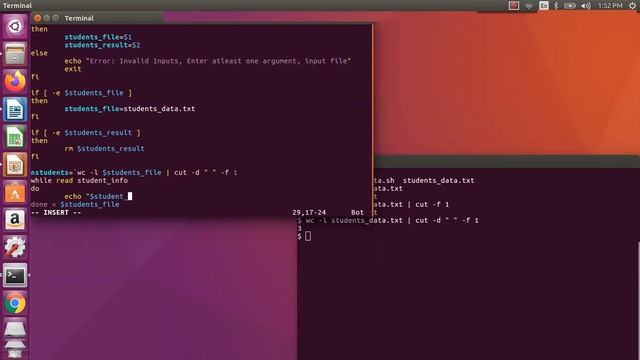Click the '29,17-24' cursor position in vim
This screenshot has height=360, width=640.
pos(309,213)
